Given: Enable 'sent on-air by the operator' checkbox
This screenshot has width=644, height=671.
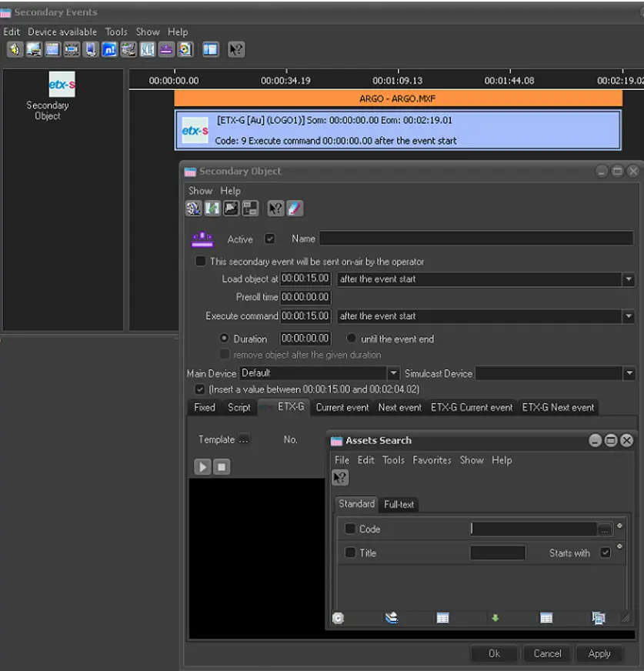Looking at the screenshot, I should (x=201, y=261).
